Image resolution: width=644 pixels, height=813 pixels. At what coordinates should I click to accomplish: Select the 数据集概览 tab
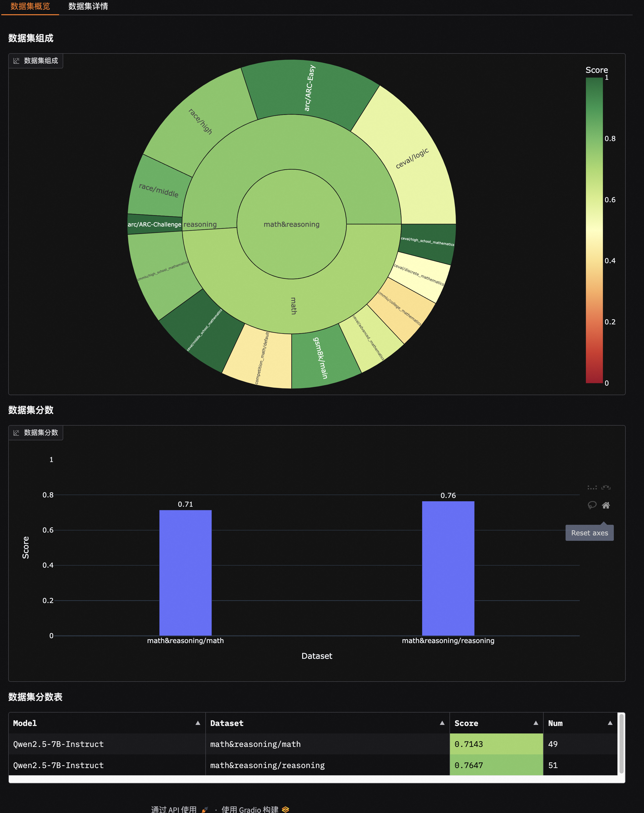click(x=30, y=6)
